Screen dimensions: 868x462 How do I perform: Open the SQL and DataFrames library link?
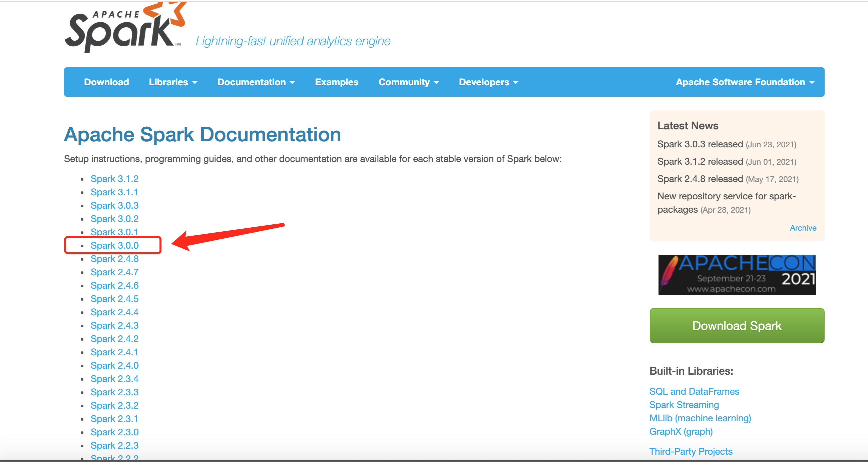pos(694,391)
